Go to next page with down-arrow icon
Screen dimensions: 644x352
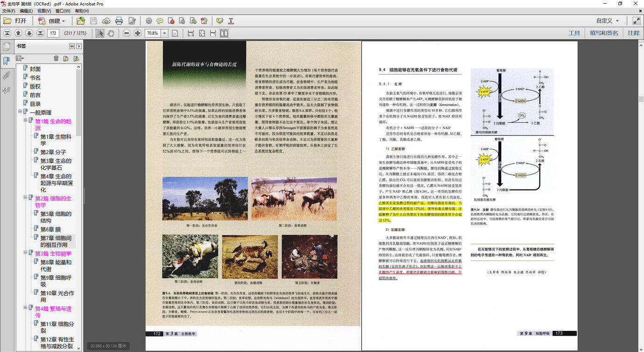29,33
